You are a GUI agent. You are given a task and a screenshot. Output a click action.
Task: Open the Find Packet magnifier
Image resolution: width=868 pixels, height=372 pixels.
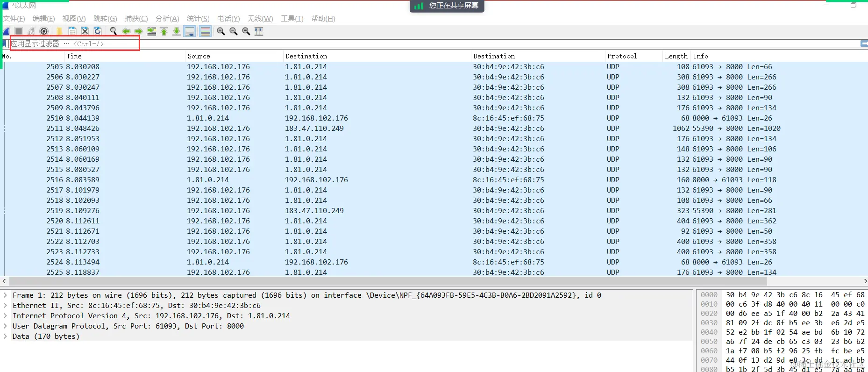[113, 31]
